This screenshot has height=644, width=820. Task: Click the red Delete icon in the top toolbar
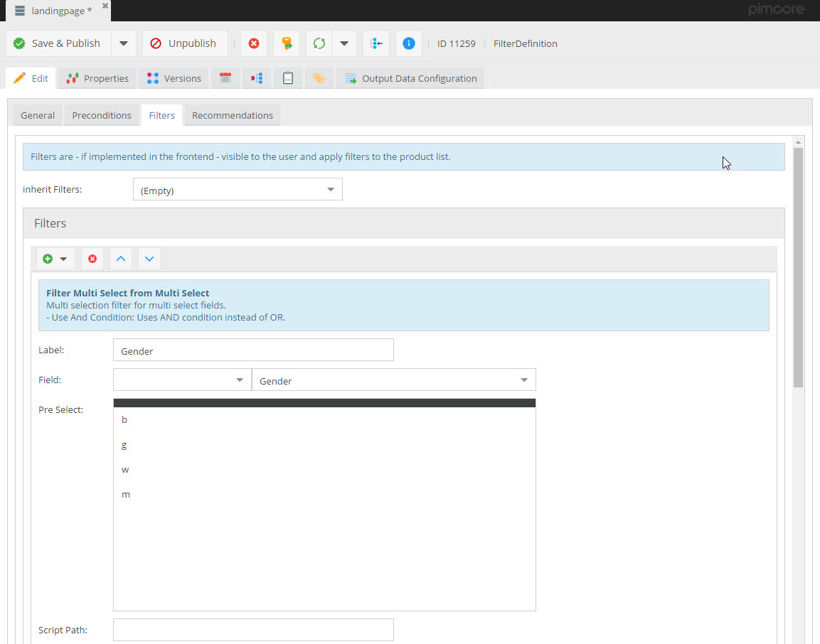click(x=254, y=43)
